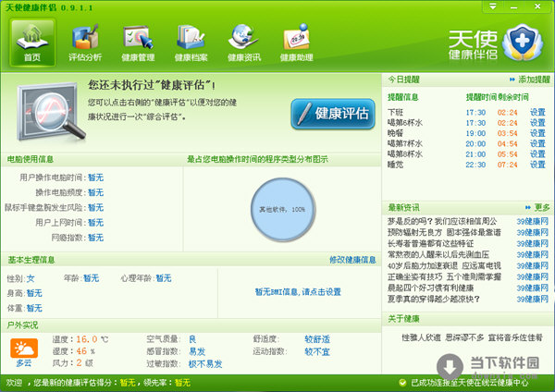Click the 网瘾指数 暂无 value
555x392 pixels.
coord(95,238)
